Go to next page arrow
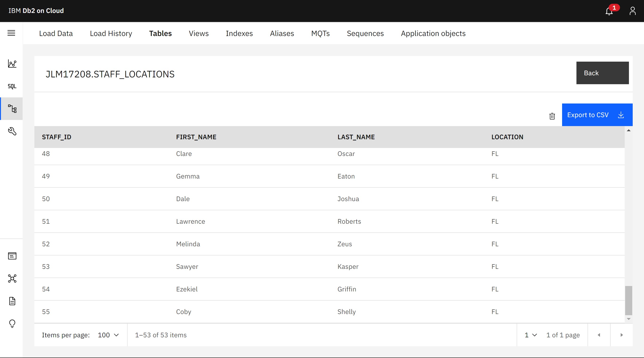This screenshot has width=644, height=358. tap(621, 335)
